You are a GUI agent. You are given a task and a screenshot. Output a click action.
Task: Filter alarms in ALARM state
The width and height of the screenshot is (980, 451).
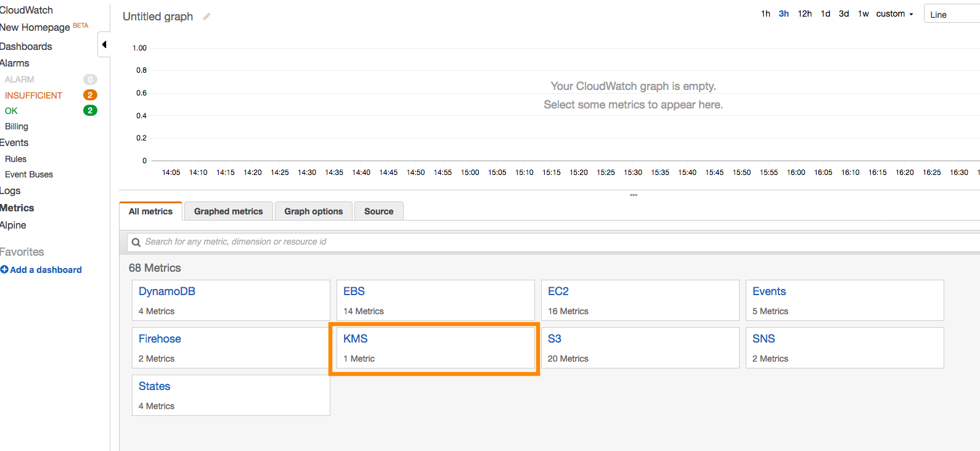tap(20, 79)
